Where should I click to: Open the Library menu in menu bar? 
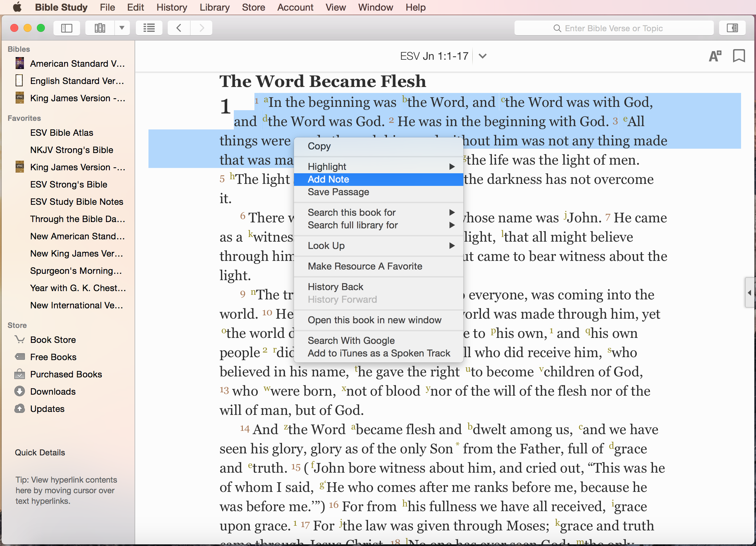click(214, 7)
